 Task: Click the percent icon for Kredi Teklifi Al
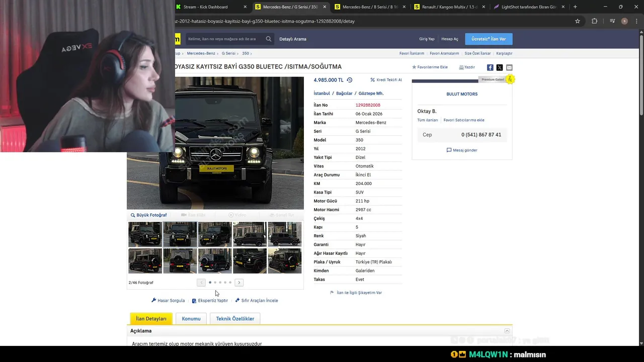373,80
